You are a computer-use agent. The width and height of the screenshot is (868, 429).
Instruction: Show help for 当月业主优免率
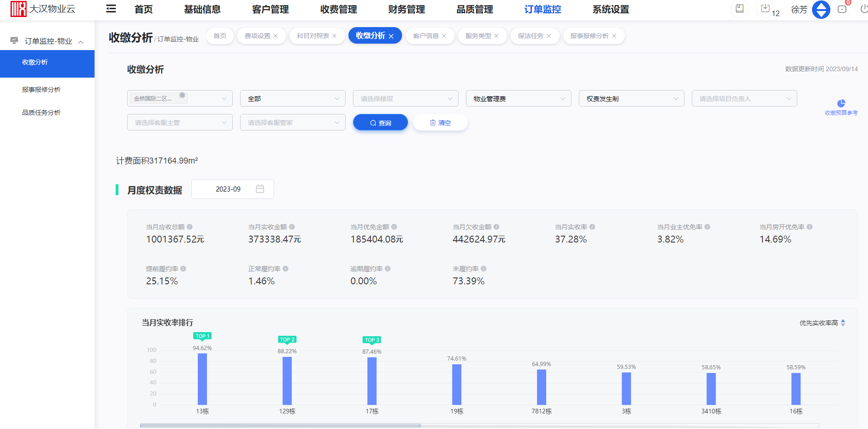[x=707, y=227]
